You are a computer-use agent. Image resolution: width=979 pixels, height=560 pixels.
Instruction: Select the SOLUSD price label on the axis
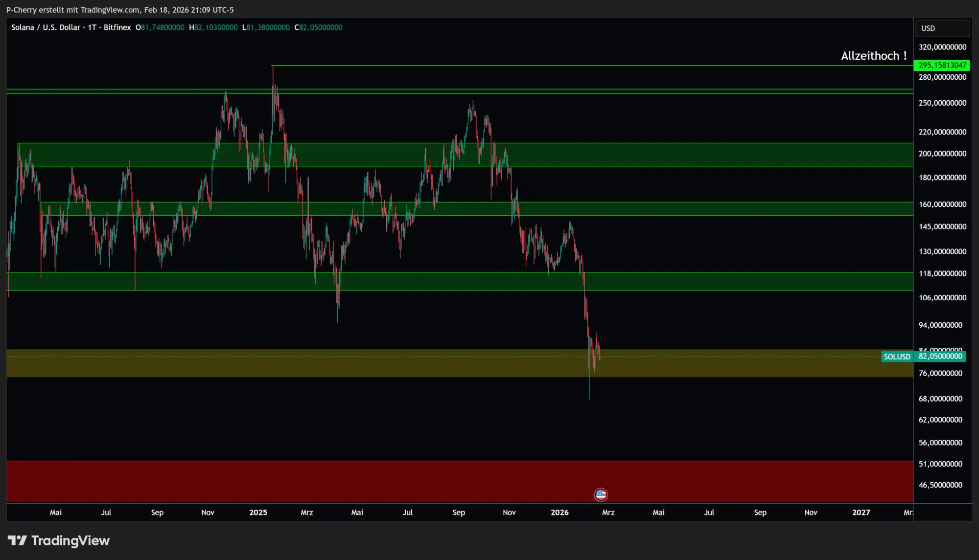(x=896, y=357)
